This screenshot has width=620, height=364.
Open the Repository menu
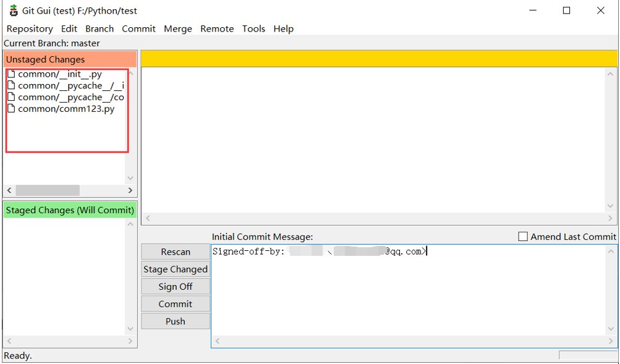tap(30, 29)
